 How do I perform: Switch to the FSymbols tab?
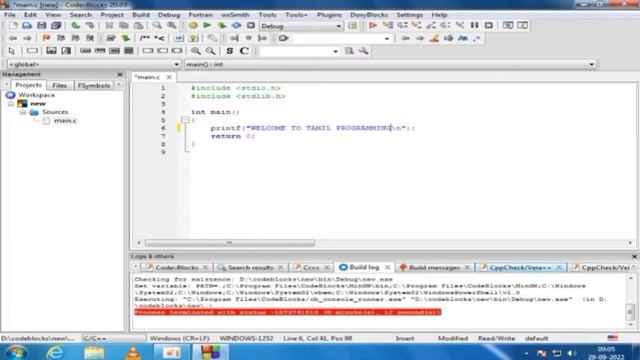[x=94, y=85]
